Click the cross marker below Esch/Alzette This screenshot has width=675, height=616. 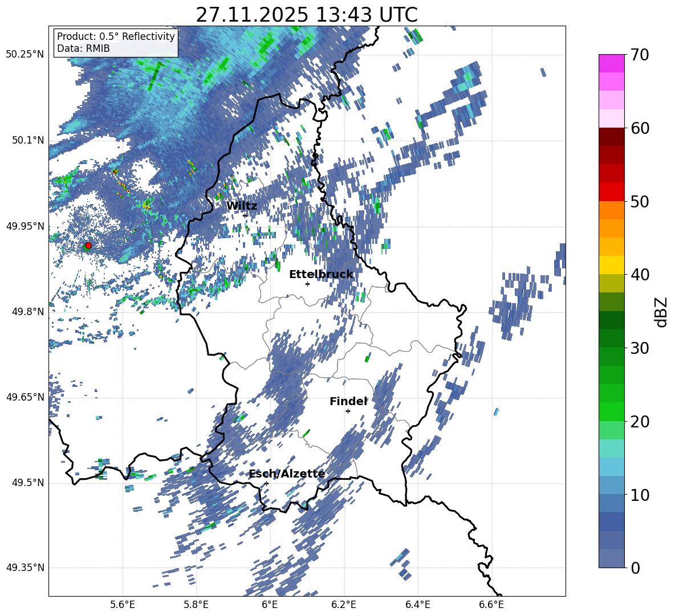(266, 483)
